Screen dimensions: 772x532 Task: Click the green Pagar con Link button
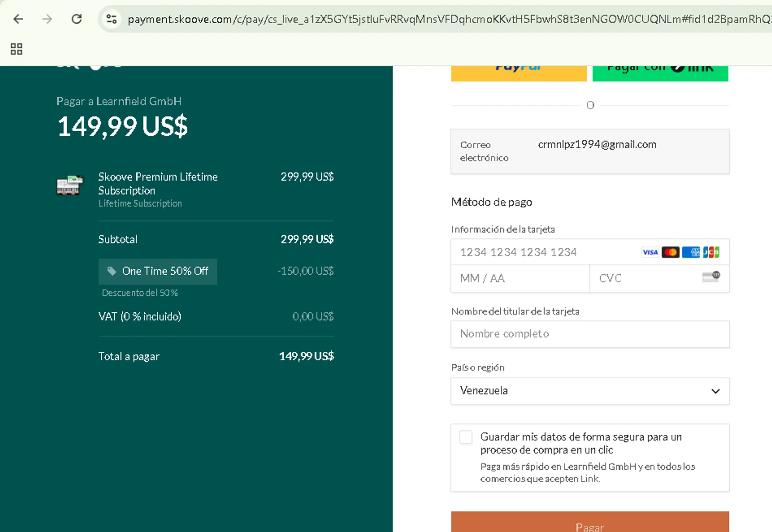click(660, 73)
